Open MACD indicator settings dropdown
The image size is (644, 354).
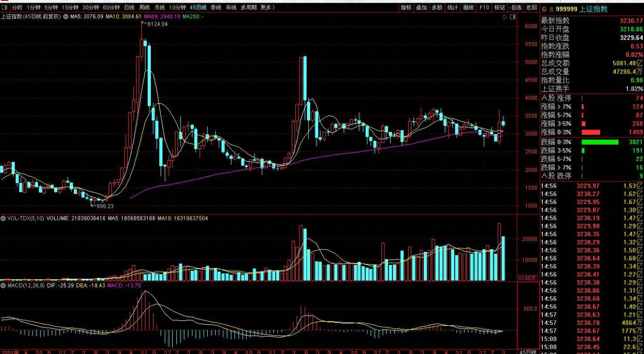[4, 285]
